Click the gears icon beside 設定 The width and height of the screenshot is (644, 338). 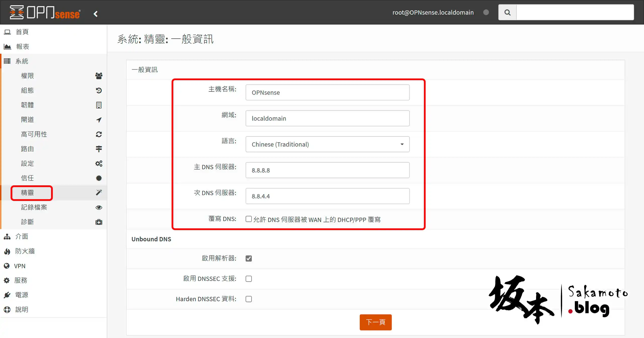[99, 163]
